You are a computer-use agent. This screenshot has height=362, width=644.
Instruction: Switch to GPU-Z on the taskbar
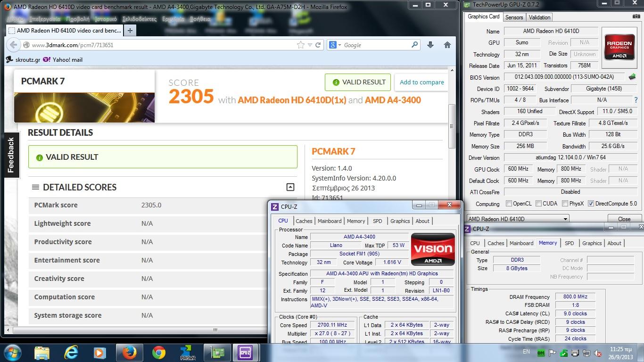click(x=217, y=353)
